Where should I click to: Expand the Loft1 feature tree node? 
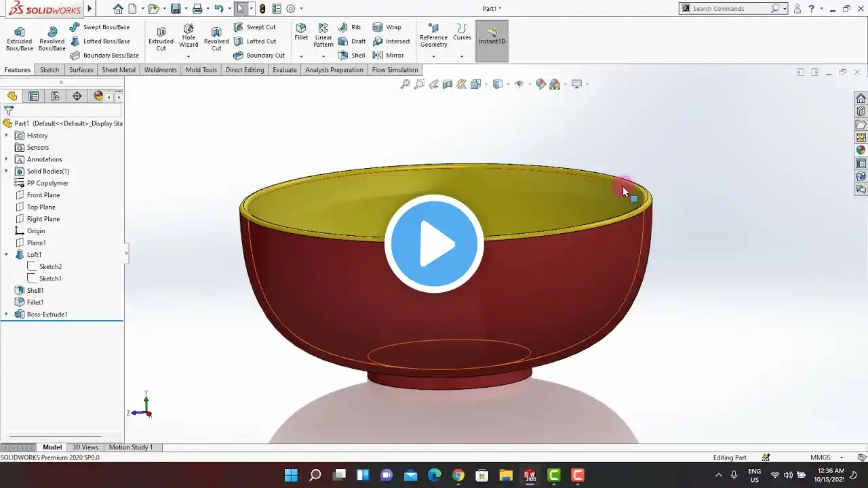[x=6, y=255]
